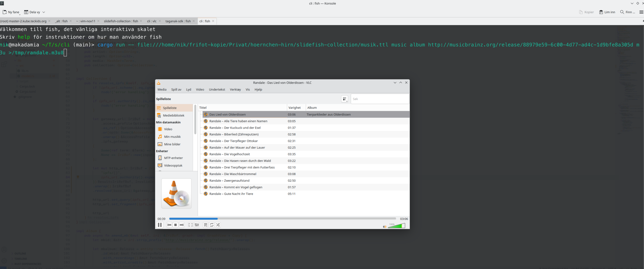Pause playback in VLC

[160, 225]
